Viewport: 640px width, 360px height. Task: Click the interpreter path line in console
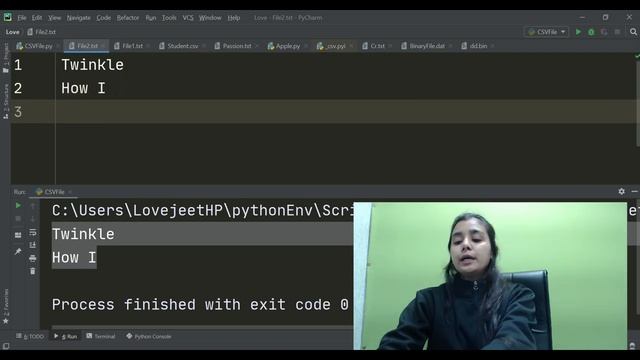point(202,211)
